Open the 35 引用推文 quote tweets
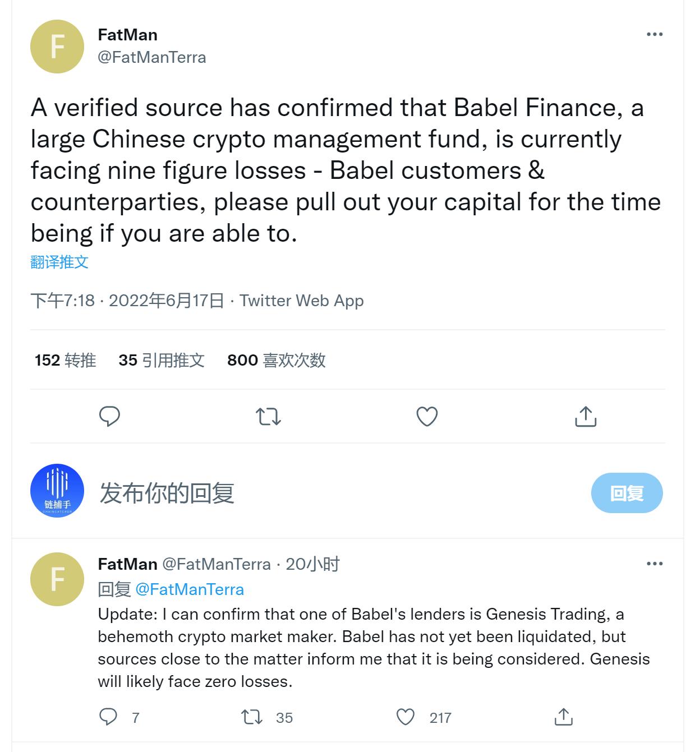 [161, 361]
